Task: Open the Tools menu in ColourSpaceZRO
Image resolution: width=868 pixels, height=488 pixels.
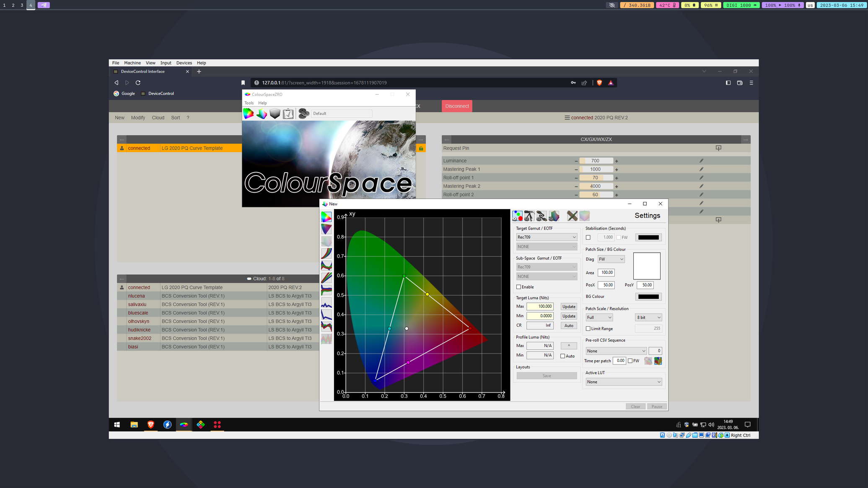Action: (249, 103)
